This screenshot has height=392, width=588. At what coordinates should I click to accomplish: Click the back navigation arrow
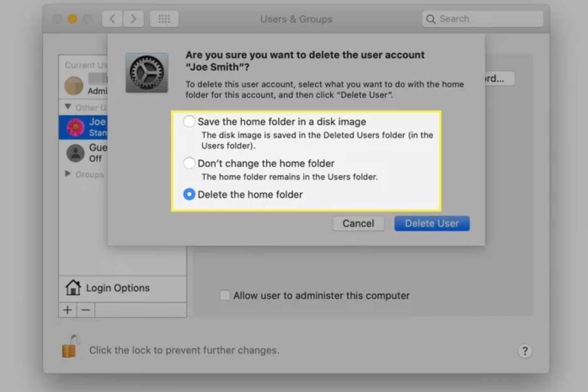pyautogui.click(x=112, y=19)
